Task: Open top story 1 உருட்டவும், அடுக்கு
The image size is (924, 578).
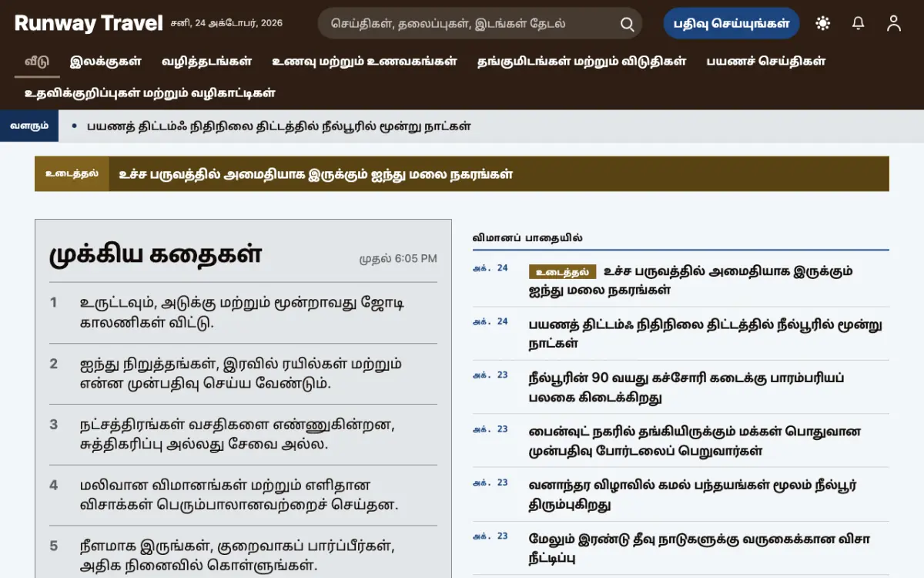Action: pyautogui.click(x=243, y=313)
